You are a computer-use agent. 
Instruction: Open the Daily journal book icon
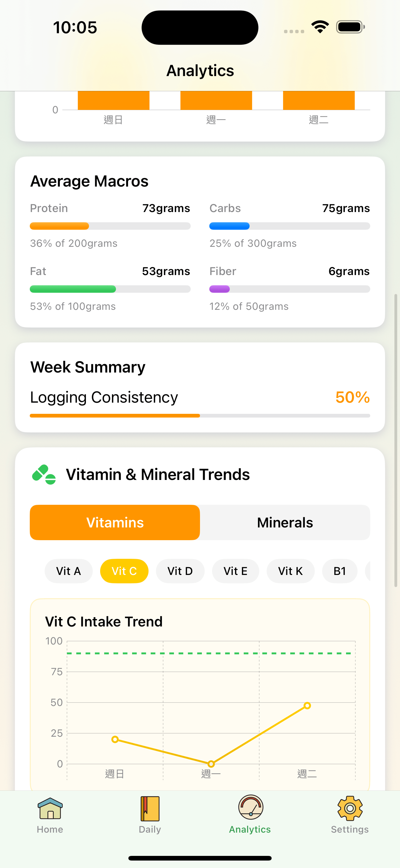tap(150, 808)
